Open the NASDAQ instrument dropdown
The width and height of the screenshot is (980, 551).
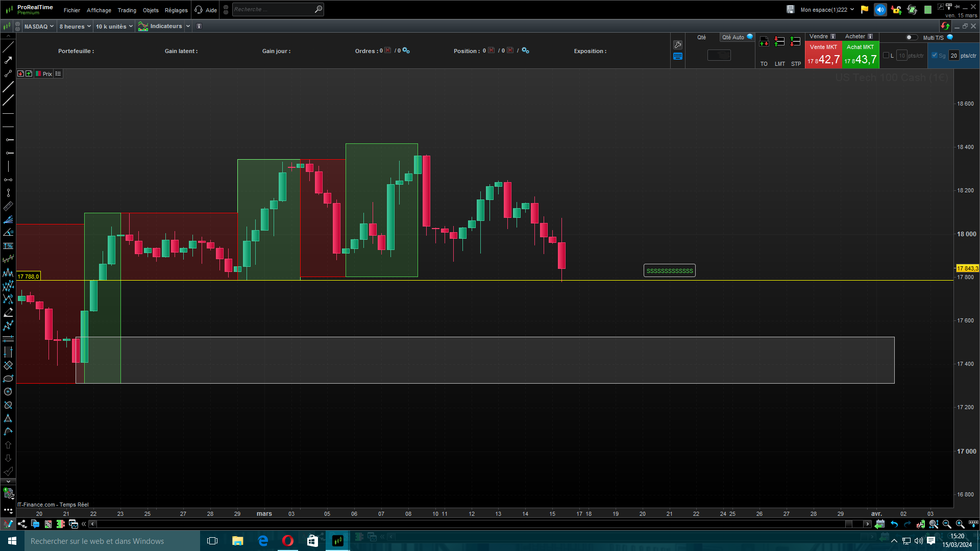(x=39, y=27)
